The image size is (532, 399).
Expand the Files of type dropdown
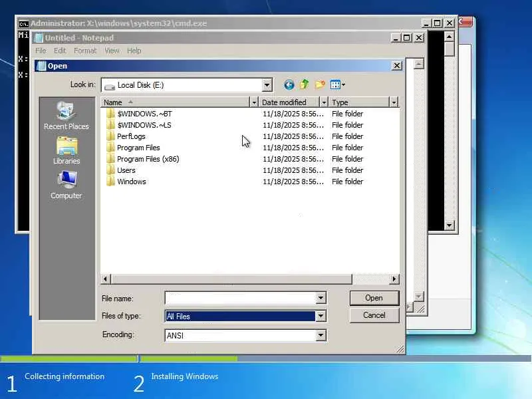pos(321,317)
